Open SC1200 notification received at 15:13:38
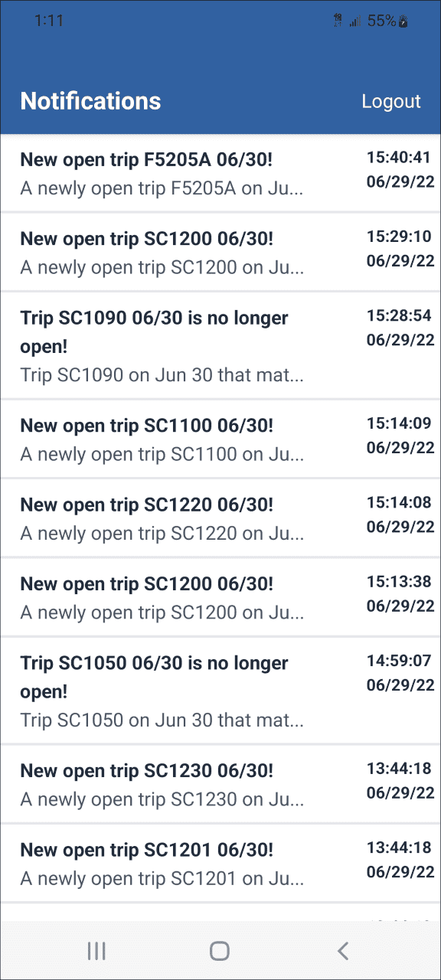This screenshot has height=980, width=441. coord(220,597)
